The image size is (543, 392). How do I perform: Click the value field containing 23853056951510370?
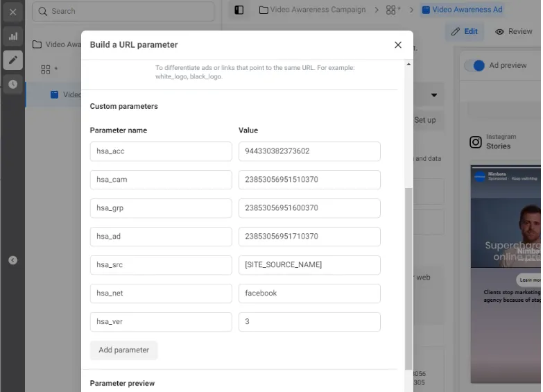point(309,180)
